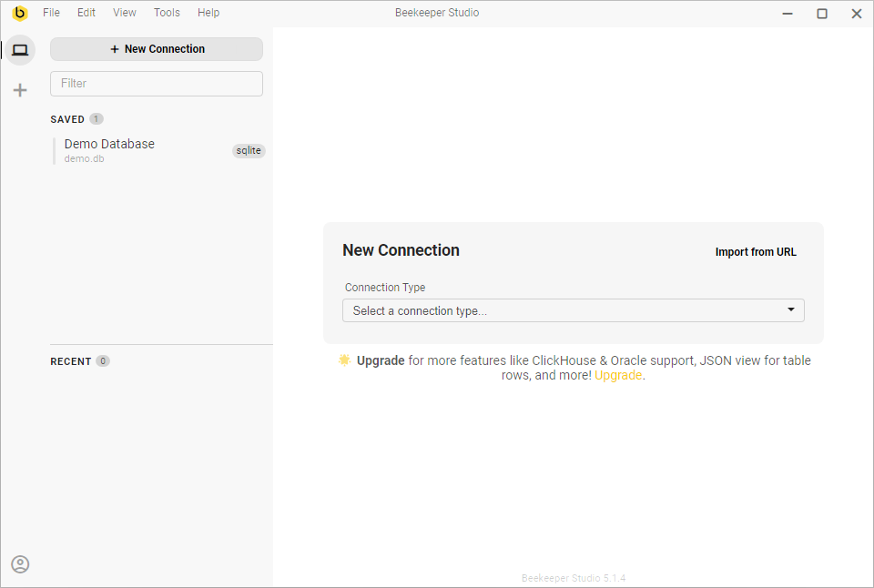Click the Beekeeper Studio logo icon
Image resolution: width=874 pixels, height=588 pixels.
click(19, 13)
